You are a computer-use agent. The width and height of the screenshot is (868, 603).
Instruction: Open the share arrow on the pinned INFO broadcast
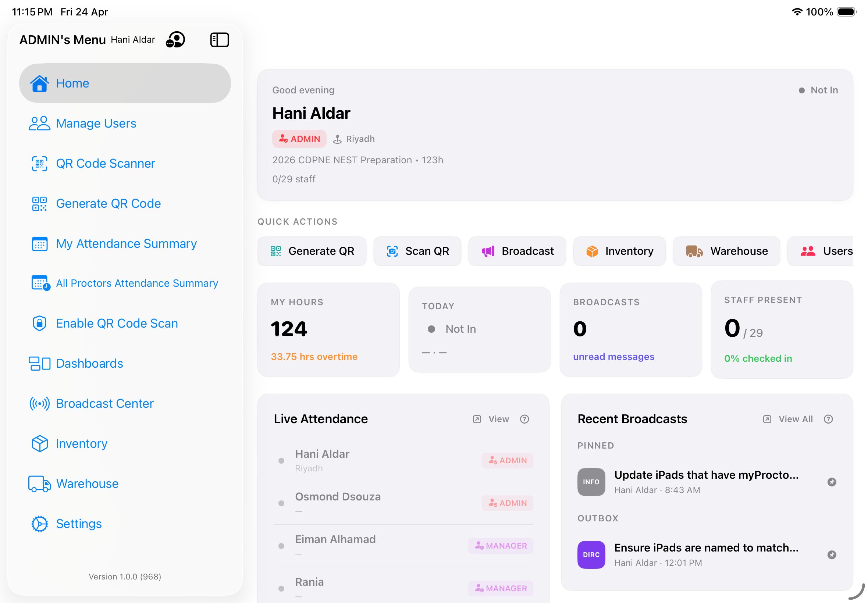832,482
